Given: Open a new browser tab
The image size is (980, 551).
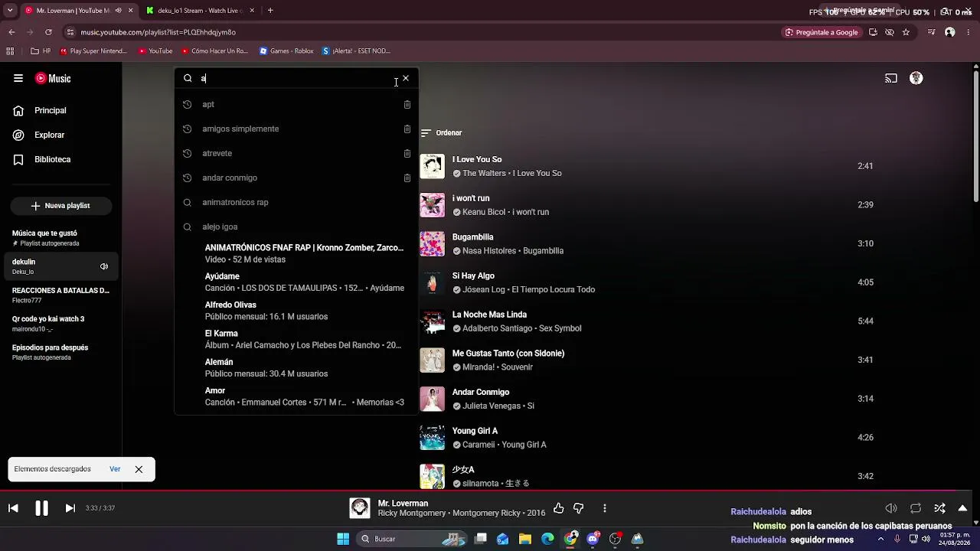Looking at the screenshot, I should pyautogui.click(x=270, y=11).
